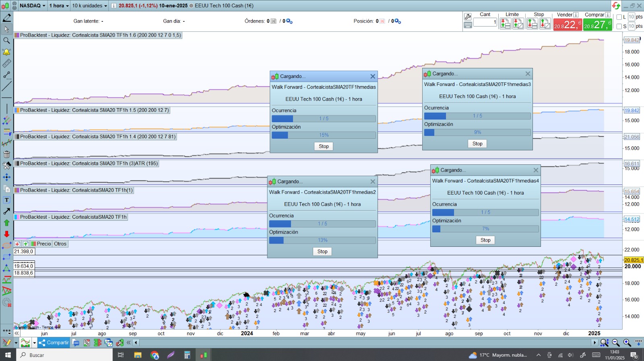
Task: Select the rectangle drawing tool
Action: (7, 256)
